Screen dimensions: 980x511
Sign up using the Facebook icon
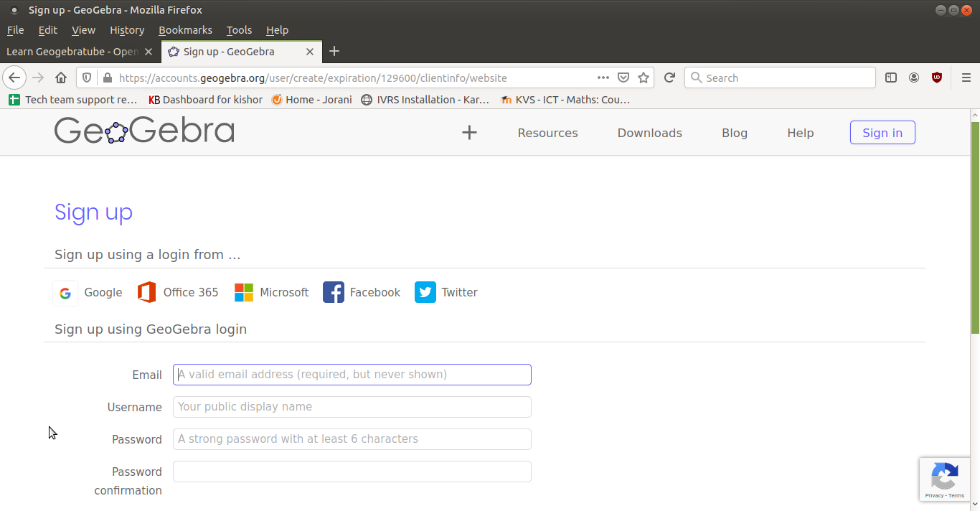pos(334,292)
